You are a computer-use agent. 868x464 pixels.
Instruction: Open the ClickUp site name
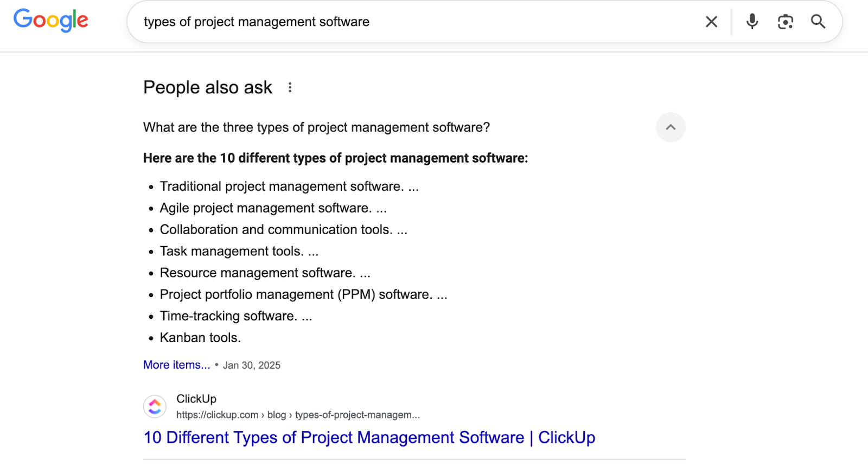pos(196,399)
